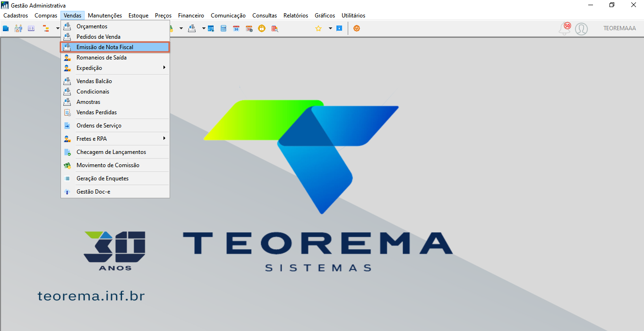Open the dropdown arrow next to favorites star

[330, 28]
